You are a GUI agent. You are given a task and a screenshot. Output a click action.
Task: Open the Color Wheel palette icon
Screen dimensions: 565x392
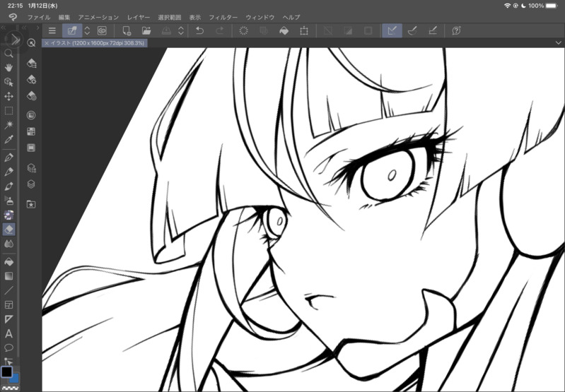pyautogui.click(x=31, y=115)
